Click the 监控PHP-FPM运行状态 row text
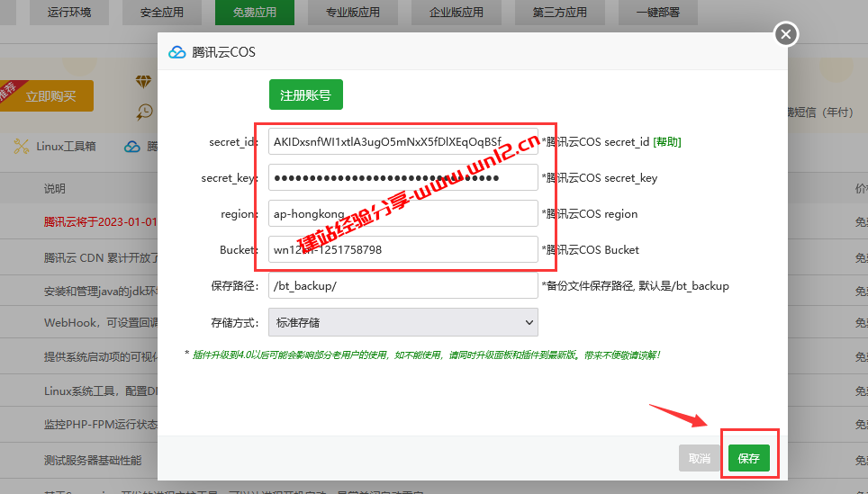868x494 pixels. (101, 425)
